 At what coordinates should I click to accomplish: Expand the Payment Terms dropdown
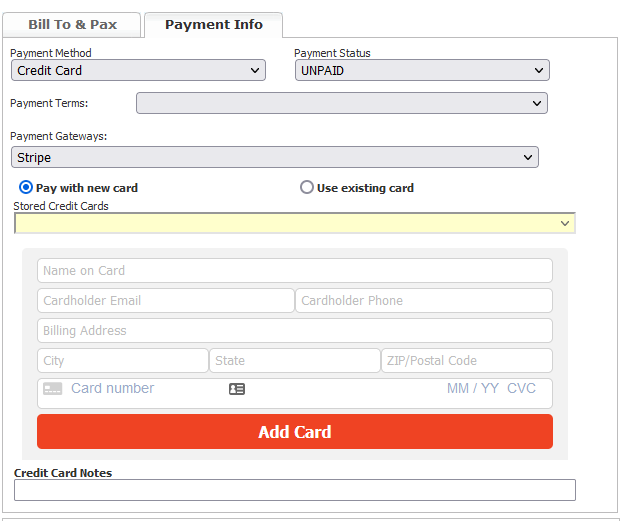[342, 103]
